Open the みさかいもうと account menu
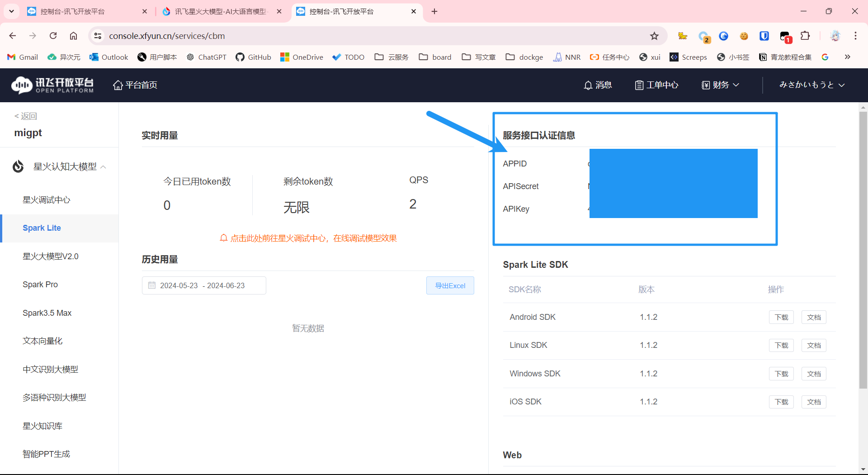The width and height of the screenshot is (868, 475). tap(811, 85)
